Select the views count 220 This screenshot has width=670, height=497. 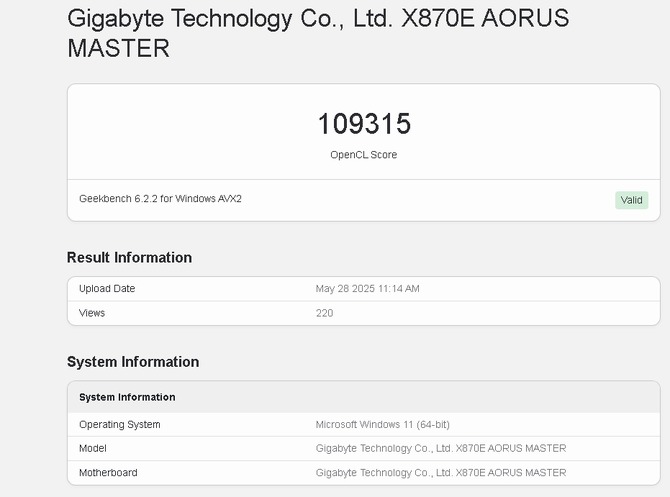tap(324, 313)
